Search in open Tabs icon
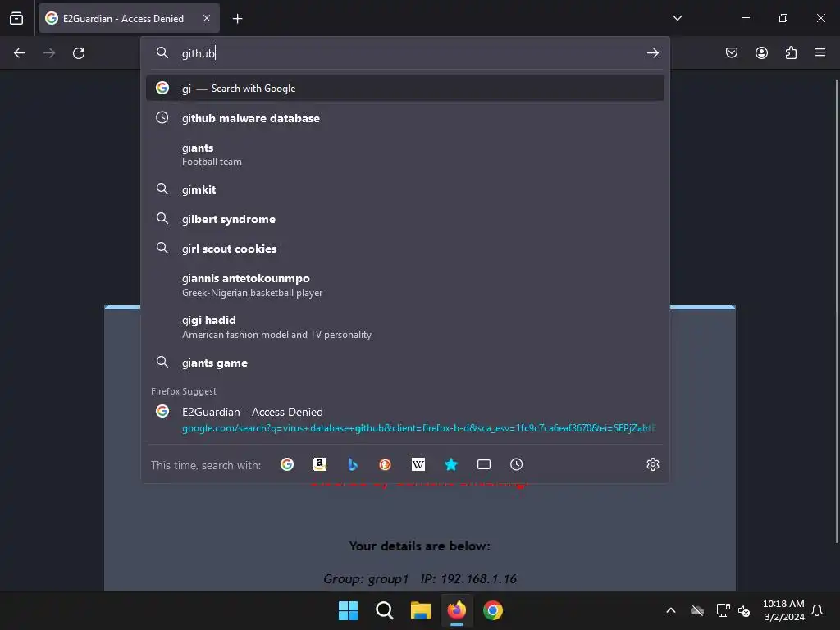Image resolution: width=840 pixels, height=630 pixels. pyautogui.click(x=484, y=464)
